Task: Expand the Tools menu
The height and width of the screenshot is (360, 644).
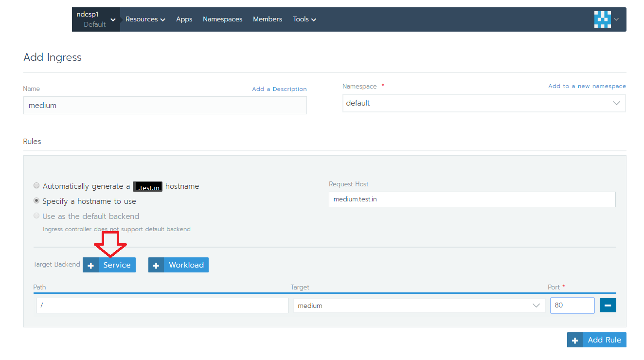Action: tap(304, 19)
